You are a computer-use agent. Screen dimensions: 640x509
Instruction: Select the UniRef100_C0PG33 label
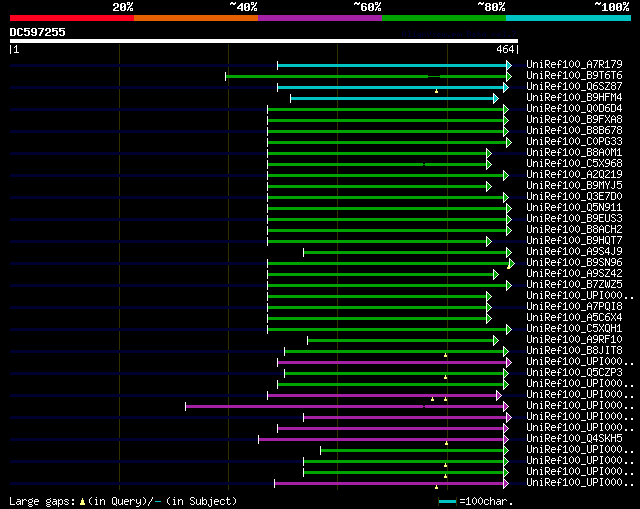coord(574,142)
